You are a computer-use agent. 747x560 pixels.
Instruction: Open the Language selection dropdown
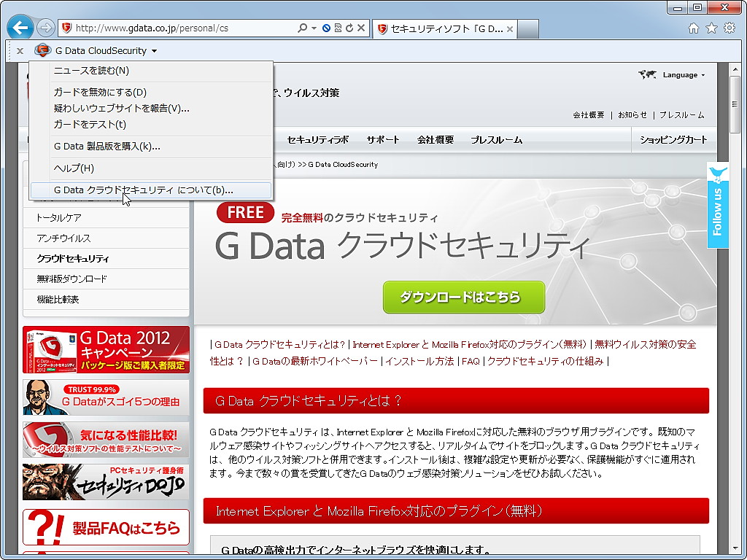point(680,74)
